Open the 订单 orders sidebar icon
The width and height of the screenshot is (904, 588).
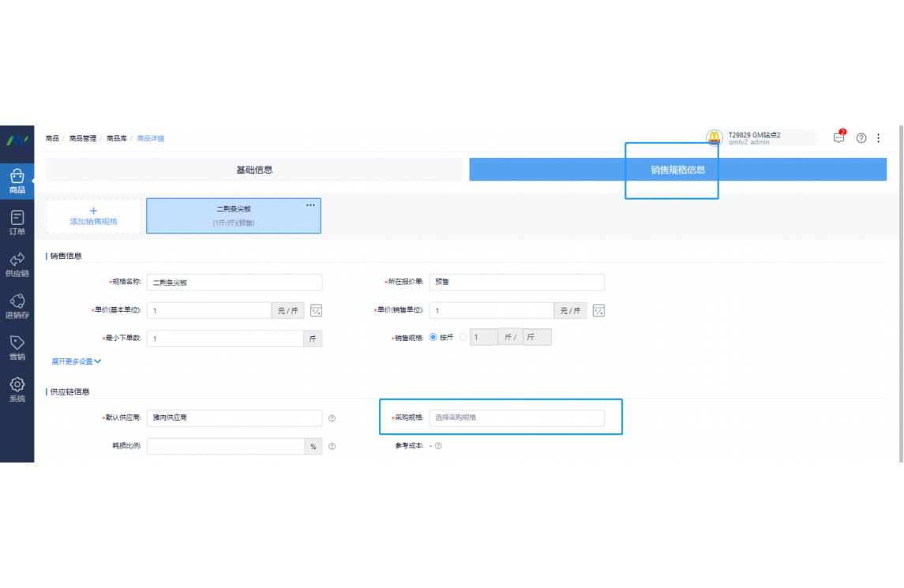pos(17,223)
